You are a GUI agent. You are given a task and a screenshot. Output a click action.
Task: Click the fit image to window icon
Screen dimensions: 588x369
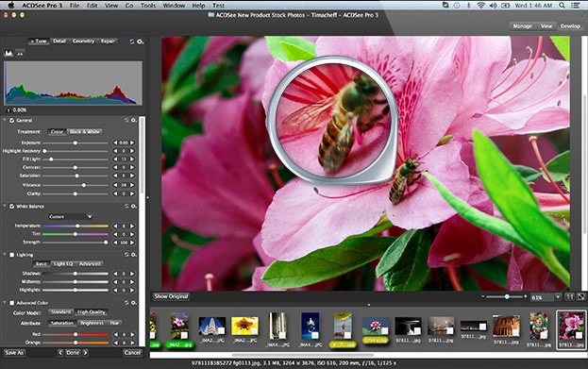click(580, 297)
